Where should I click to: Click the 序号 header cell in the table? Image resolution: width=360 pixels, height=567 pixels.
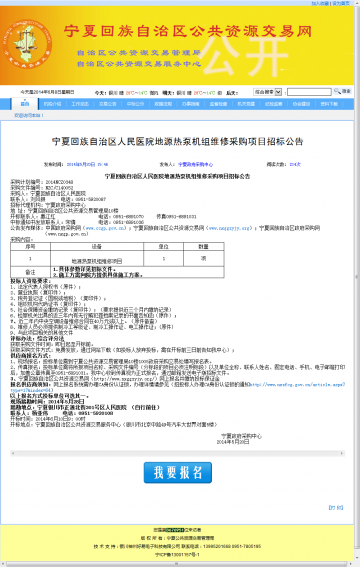[30, 246]
